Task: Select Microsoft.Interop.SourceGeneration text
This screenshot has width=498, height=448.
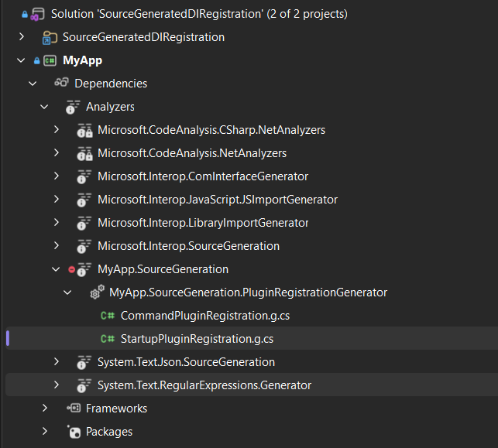Action: pos(189,246)
